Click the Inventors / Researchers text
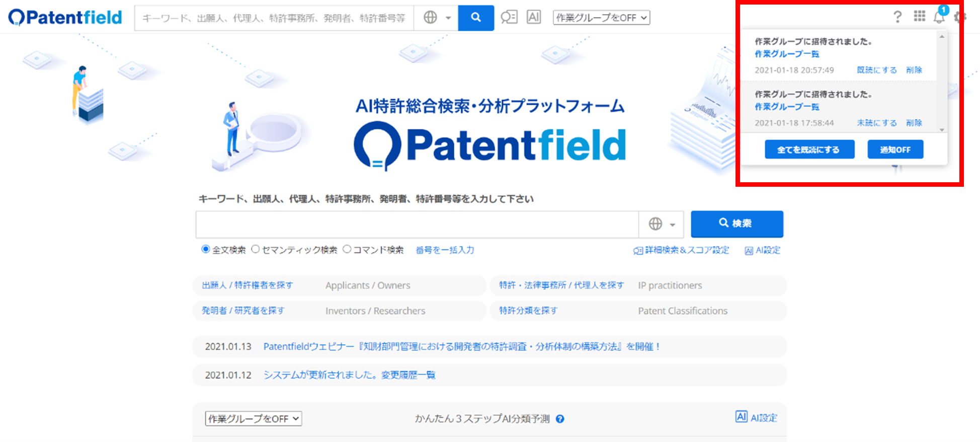Image resolution: width=980 pixels, height=442 pixels. tap(375, 311)
